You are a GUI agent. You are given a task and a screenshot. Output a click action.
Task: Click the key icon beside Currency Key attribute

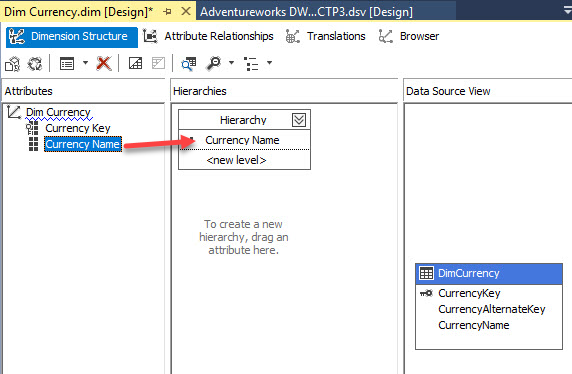click(32, 128)
